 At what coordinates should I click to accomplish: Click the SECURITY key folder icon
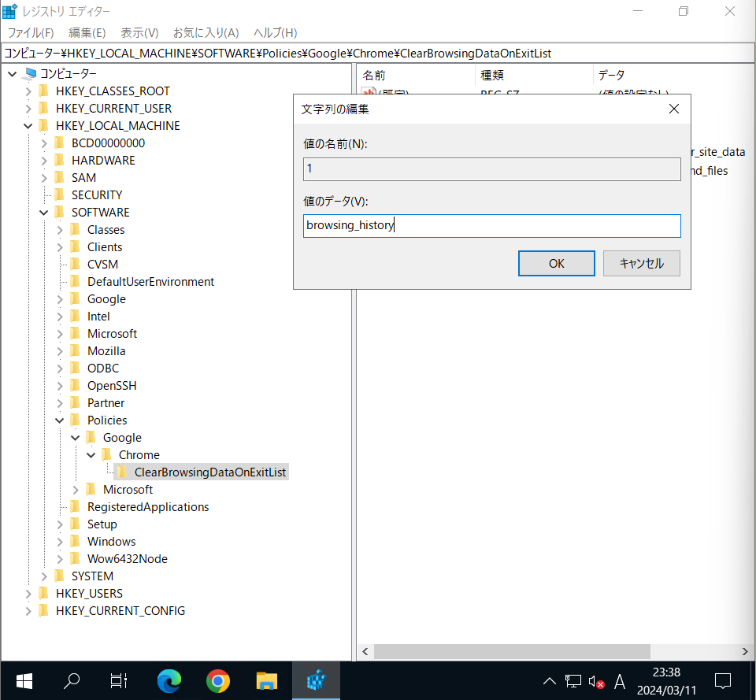[60, 194]
